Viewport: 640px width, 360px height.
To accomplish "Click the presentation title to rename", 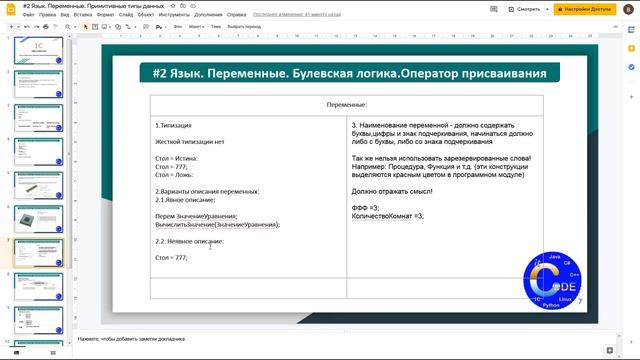I will (x=93, y=6).
